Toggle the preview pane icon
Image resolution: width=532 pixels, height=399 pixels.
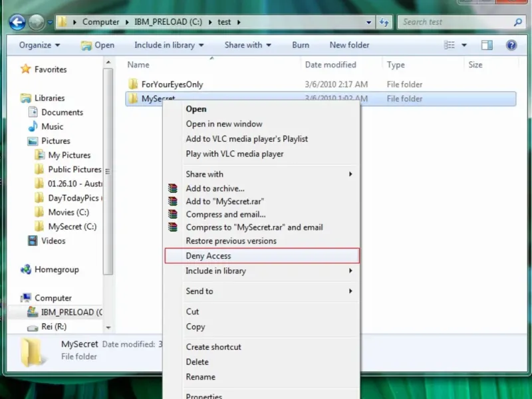pos(487,45)
